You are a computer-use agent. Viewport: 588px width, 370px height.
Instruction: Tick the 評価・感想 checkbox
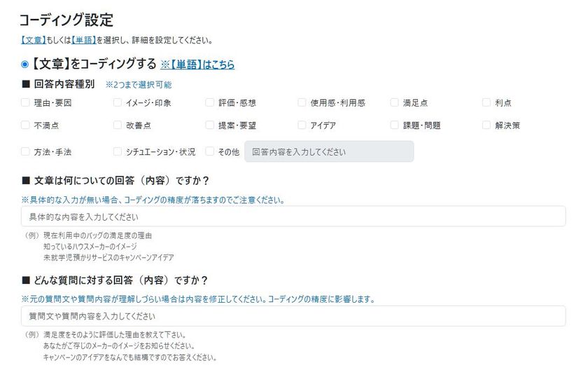pyautogui.click(x=210, y=103)
